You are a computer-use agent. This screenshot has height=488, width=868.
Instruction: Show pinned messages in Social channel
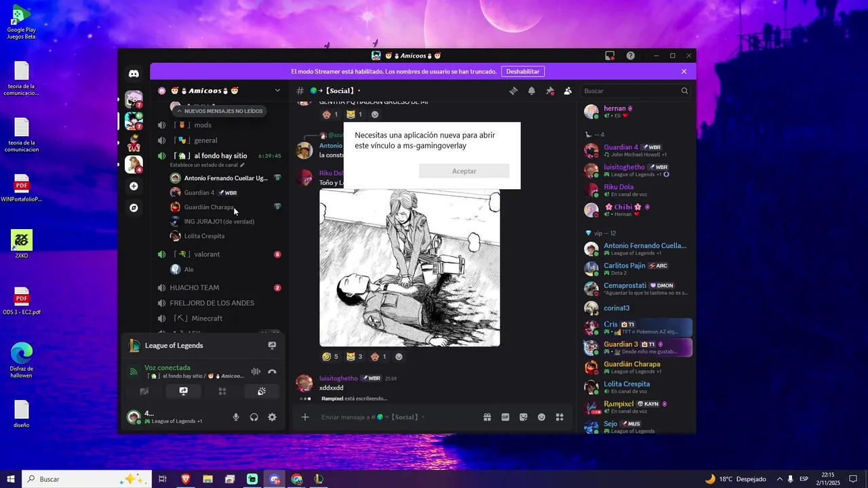pyautogui.click(x=550, y=91)
